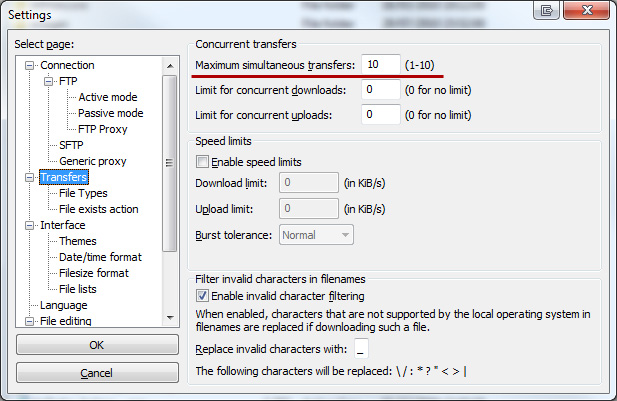Enable speed limits checkbox
Screen dimensions: 617x401
point(202,162)
